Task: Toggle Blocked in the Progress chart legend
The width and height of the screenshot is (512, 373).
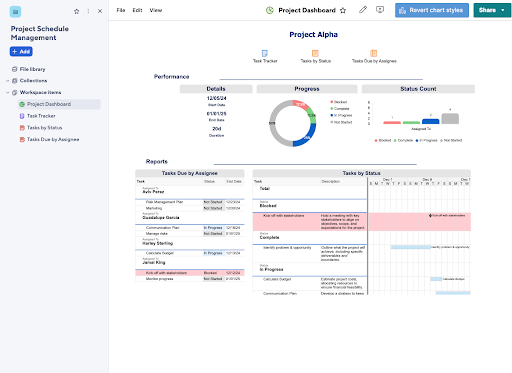Action: pyautogui.click(x=339, y=102)
